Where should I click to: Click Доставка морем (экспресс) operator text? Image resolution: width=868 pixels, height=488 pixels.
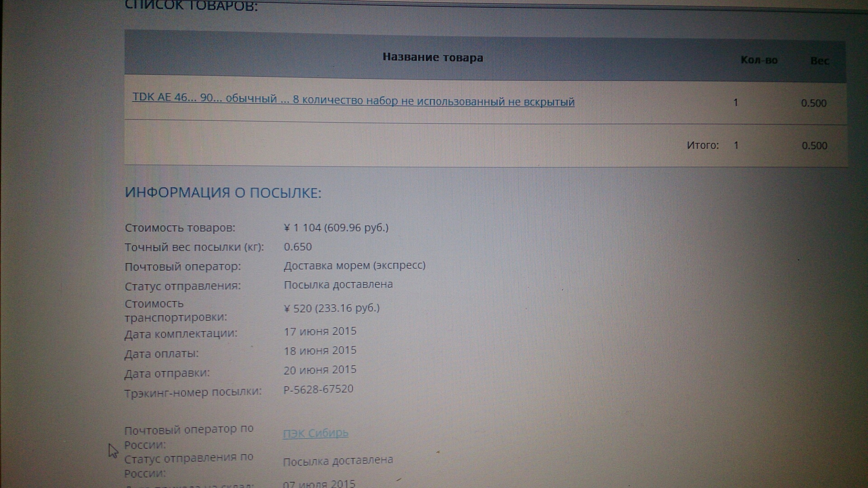pos(354,265)
